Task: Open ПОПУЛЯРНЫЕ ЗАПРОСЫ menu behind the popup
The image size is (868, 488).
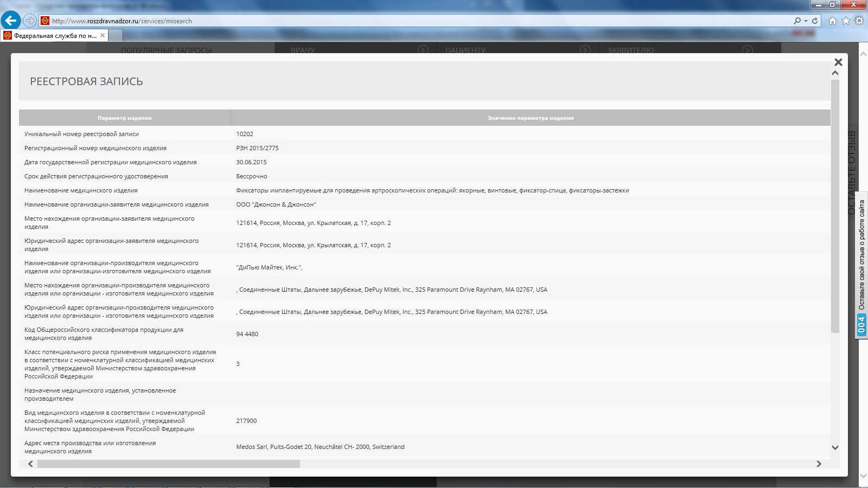Action: click(x=166, y=50)
